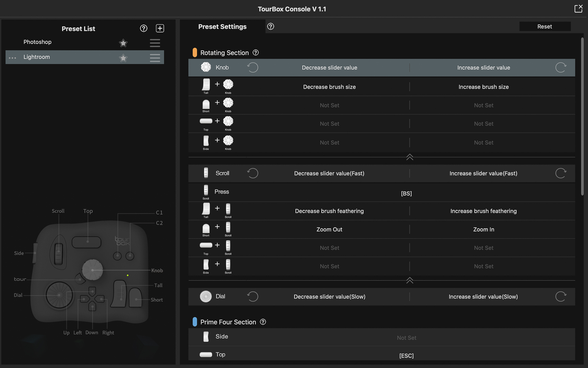Toggle favorite star for Lightroom preset
This screenshot has width=588, height=368.
pyautogui.click(x=123, y=58)
